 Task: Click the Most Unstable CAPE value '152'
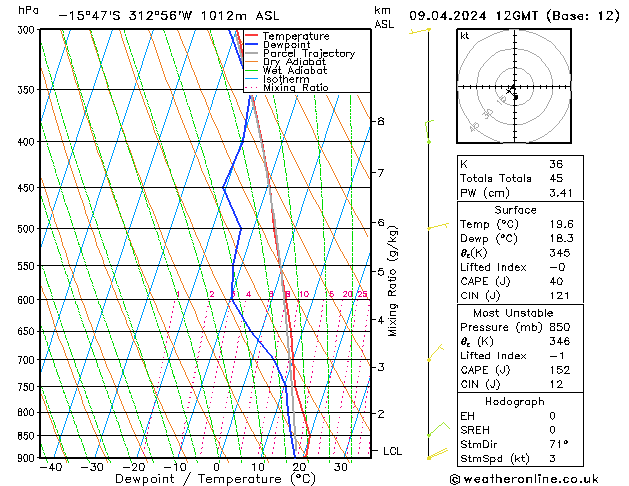click(560, 370)
